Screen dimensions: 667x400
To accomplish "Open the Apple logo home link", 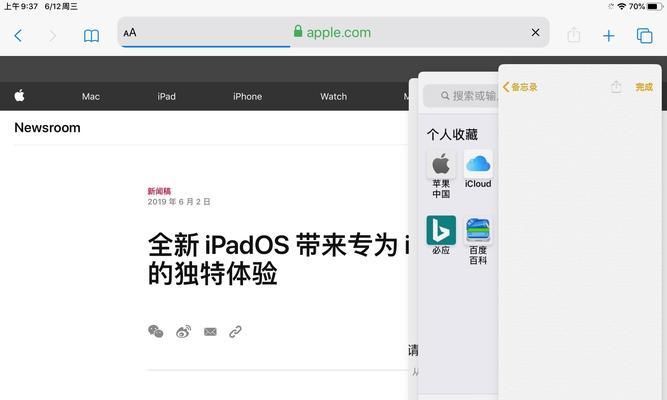I will click(x=20, y=96).
